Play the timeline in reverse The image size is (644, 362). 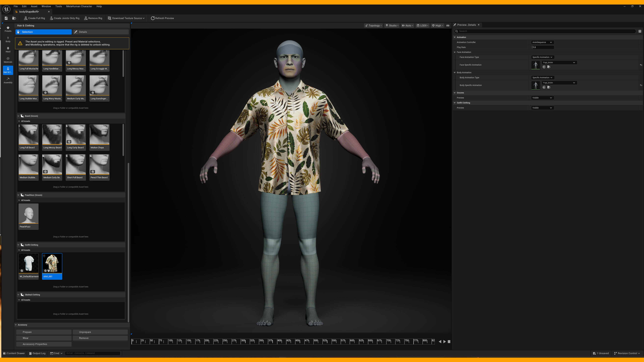pos(440,342)
